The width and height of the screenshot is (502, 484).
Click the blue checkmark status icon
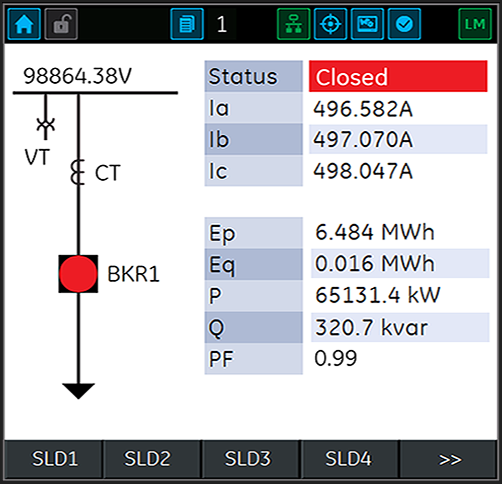click(x=404, y=24)
